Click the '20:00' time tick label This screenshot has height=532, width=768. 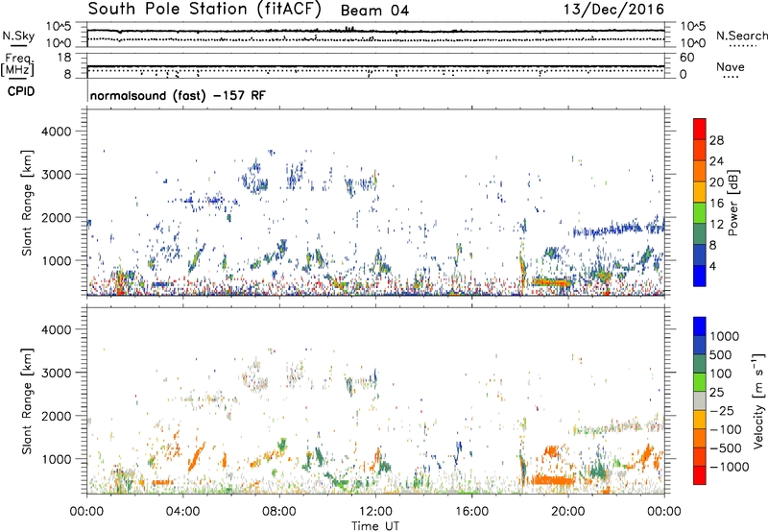click(x=568, y=512)
